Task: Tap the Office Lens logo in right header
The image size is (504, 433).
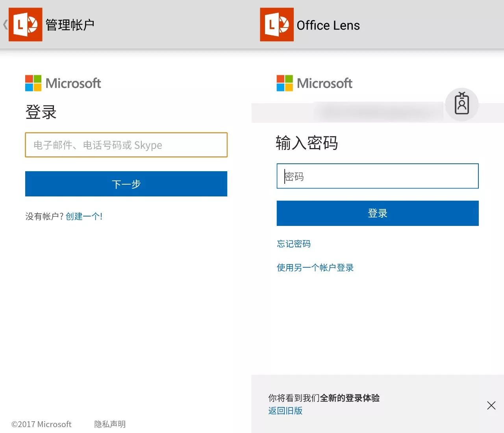Action: pyautogui.click(x=276, y=25)
